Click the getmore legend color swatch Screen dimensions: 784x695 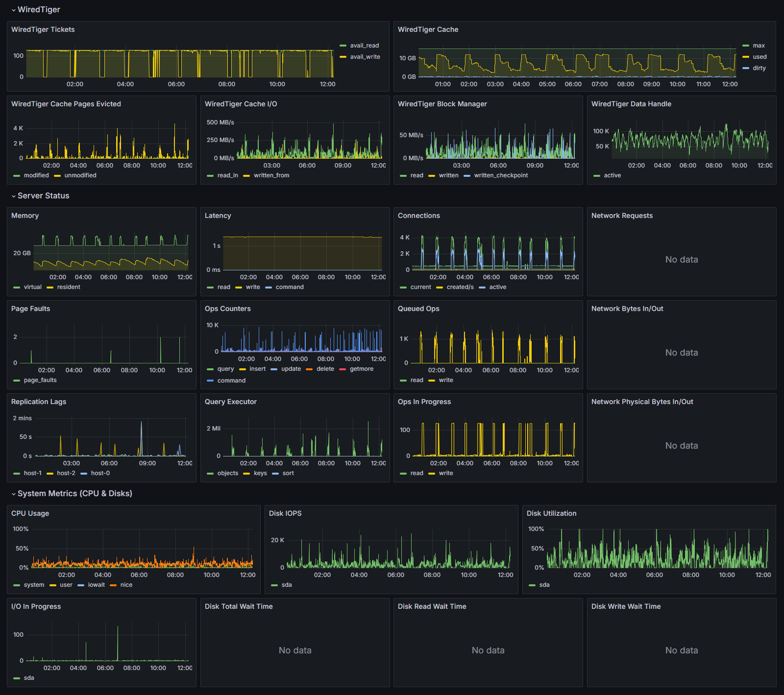pyautogui.click(x=343, y=369)
